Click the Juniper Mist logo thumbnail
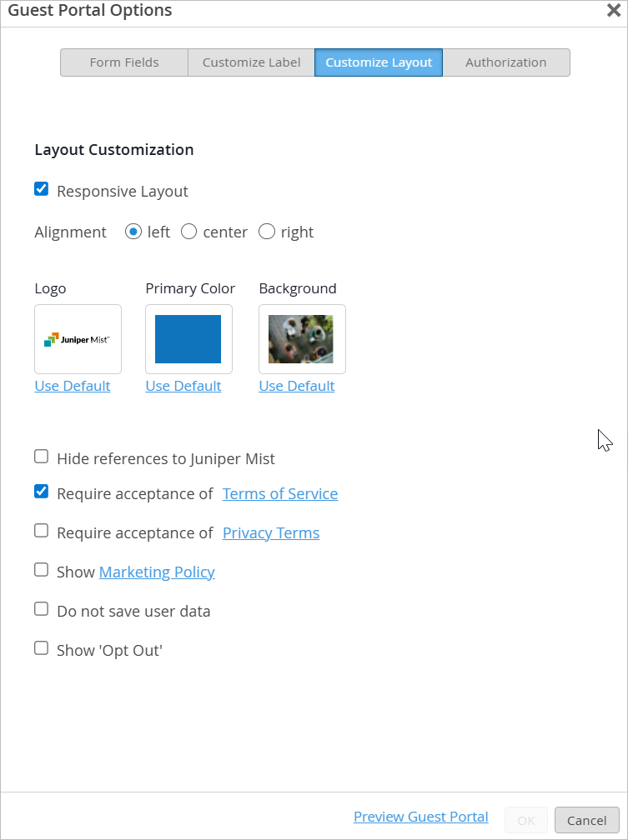 [78, 339]
